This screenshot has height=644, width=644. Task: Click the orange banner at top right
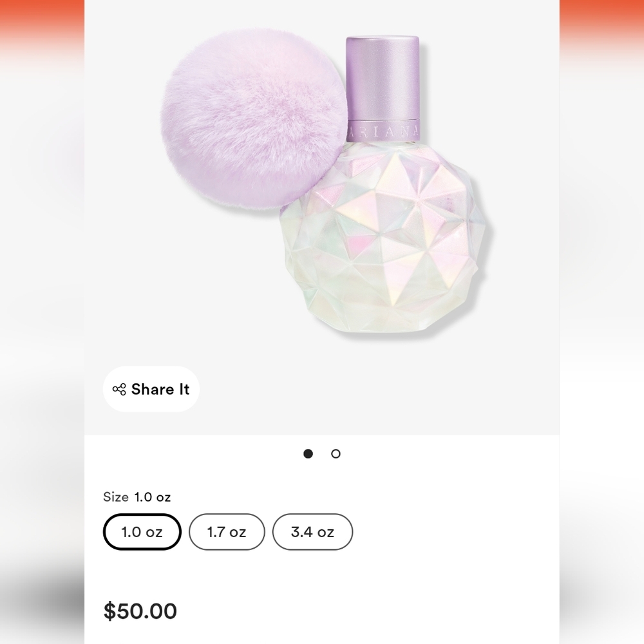[x=601, y=24]
